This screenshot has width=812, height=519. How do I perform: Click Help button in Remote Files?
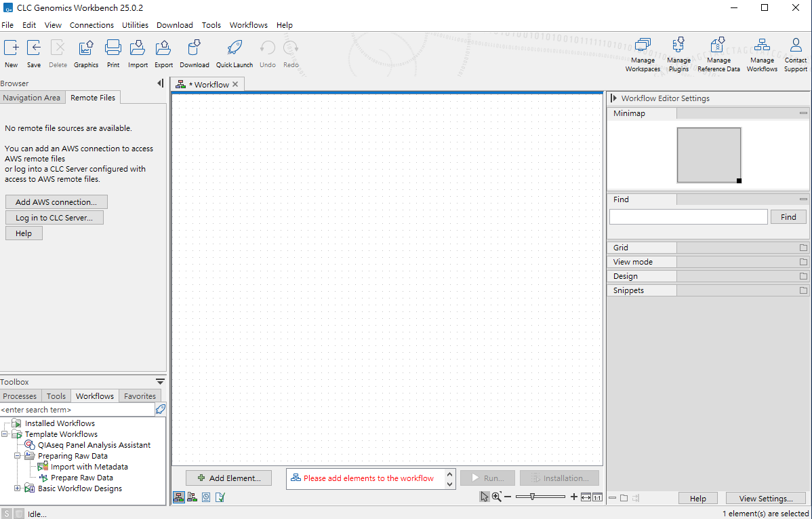point(24,233)
